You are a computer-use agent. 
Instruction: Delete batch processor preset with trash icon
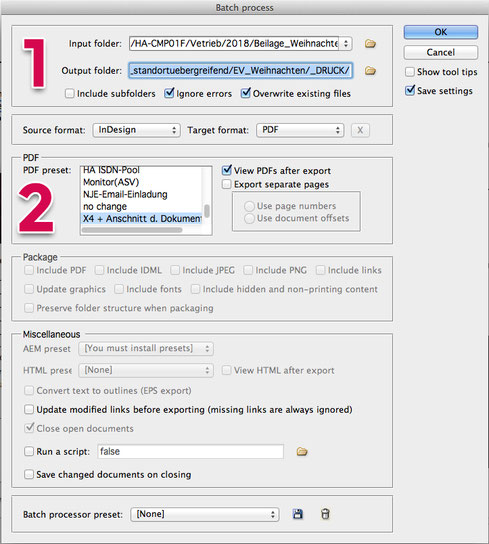click(x=325, y=514)
